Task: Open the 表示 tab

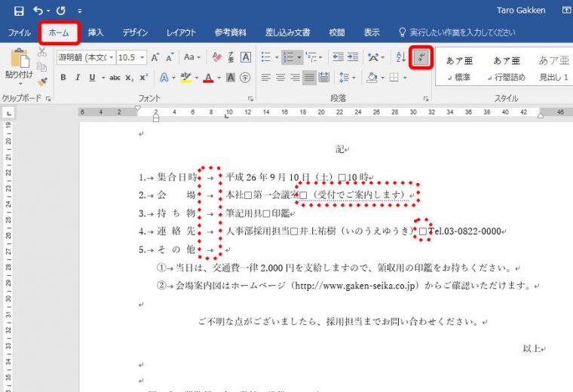Action: [371, 32]
